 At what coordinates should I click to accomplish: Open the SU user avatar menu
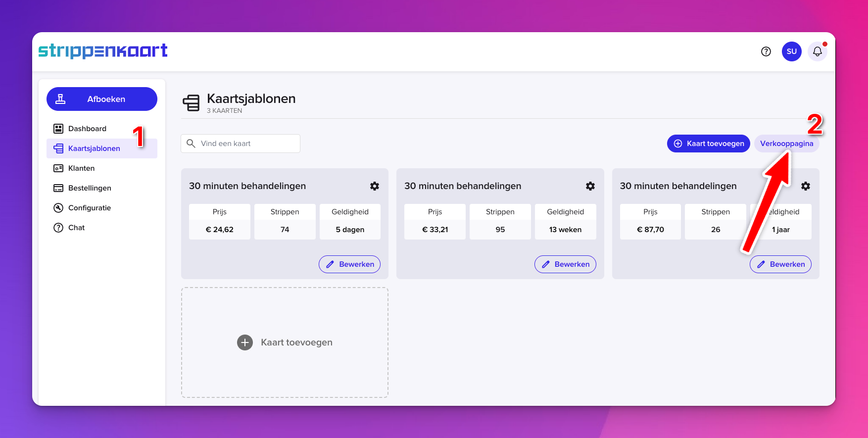tap(791, 51)
